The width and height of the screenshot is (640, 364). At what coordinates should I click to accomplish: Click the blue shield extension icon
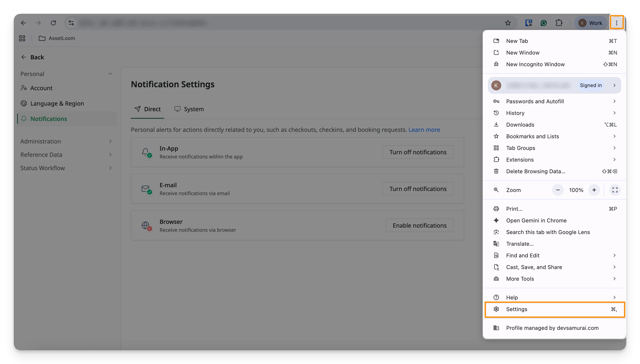[x=529, y=23]
